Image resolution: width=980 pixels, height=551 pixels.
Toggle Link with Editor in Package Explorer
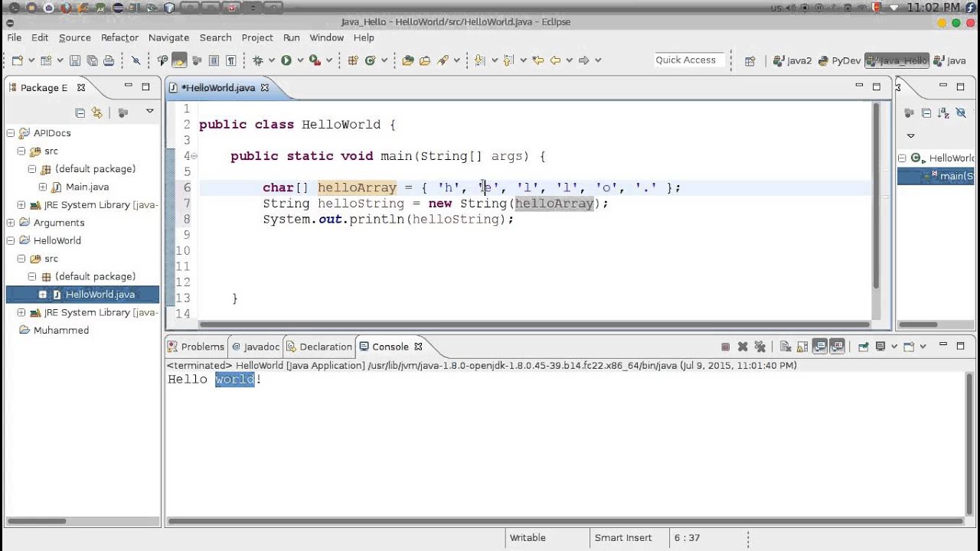(96, 112)
